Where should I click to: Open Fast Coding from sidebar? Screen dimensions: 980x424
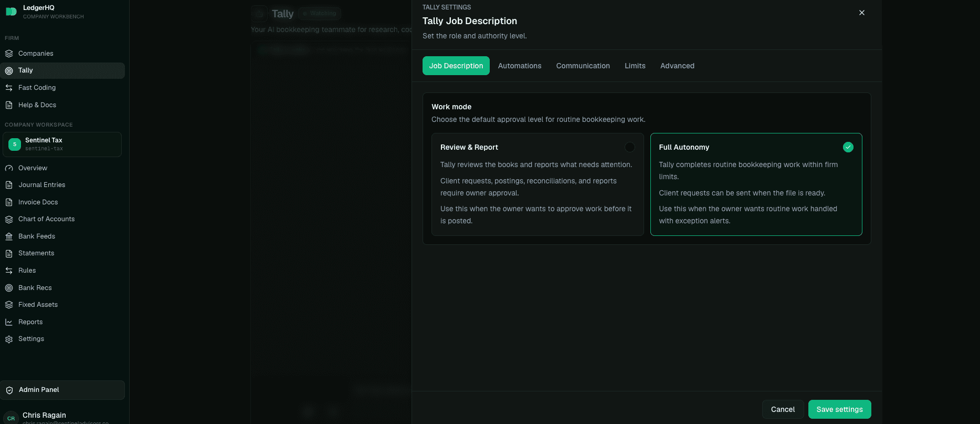[62, 88]
